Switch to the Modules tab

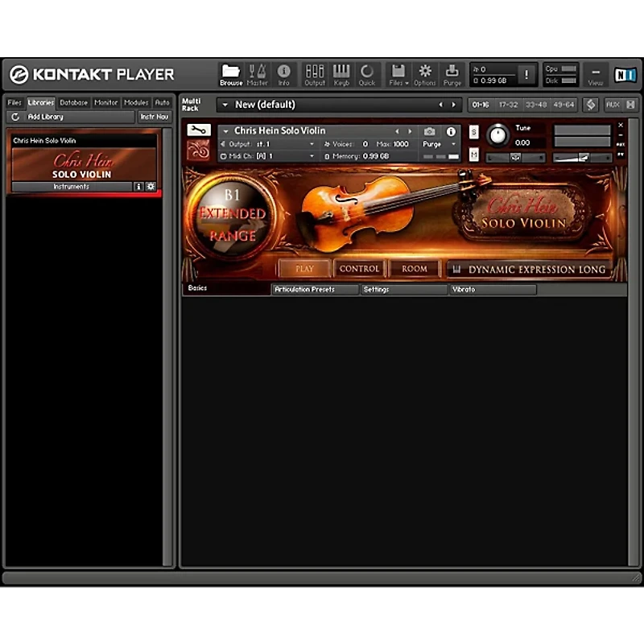click(x=136, y=103)
